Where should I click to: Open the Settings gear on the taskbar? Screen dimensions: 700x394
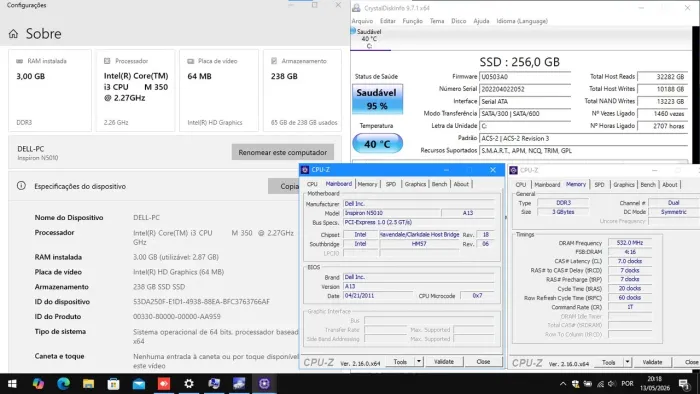[189, 384]
